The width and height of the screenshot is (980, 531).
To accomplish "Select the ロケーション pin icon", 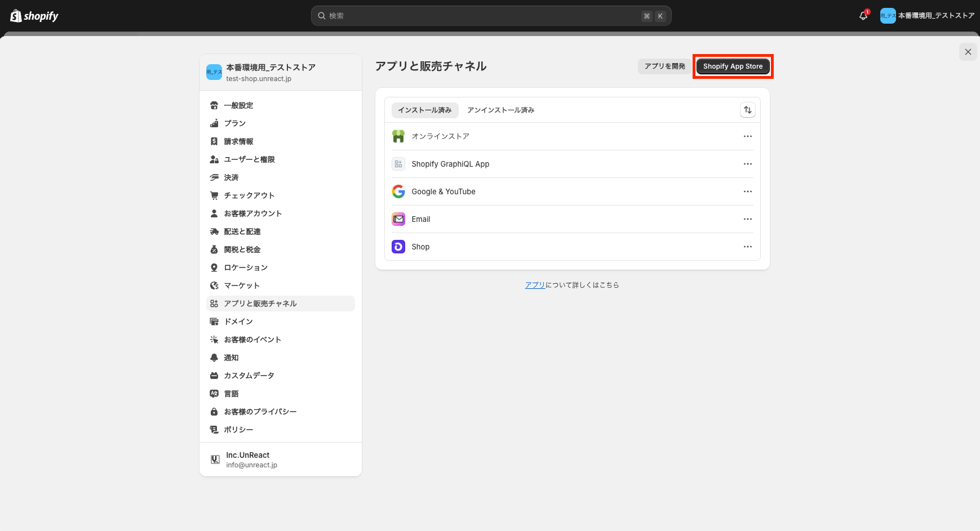I will point(214,267).
